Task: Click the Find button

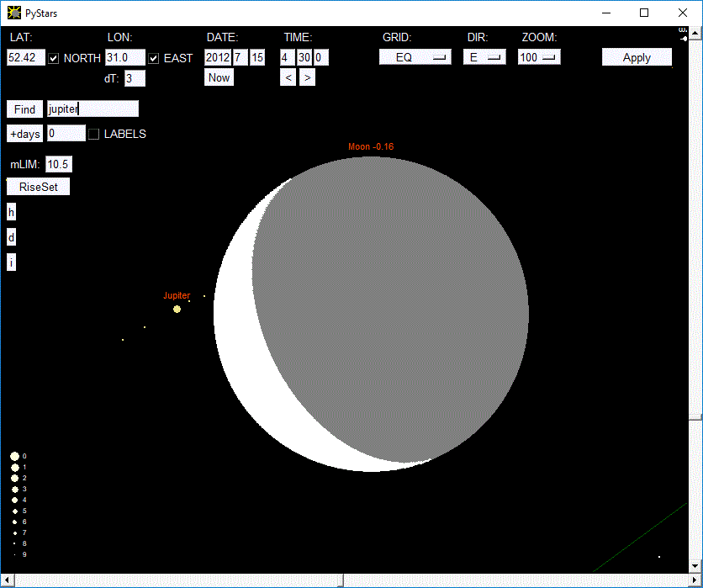Action: pos(25,109)
